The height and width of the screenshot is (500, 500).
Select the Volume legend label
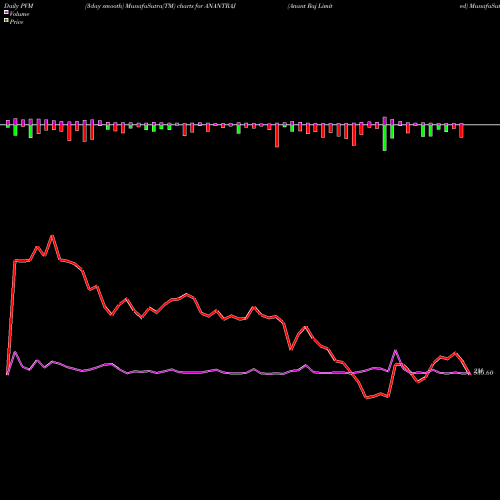(19, 14)
